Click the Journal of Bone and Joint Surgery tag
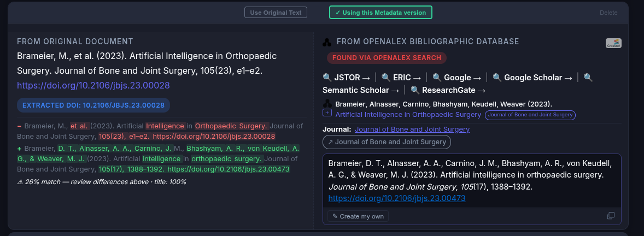644x236 pixels. (530, 115)
